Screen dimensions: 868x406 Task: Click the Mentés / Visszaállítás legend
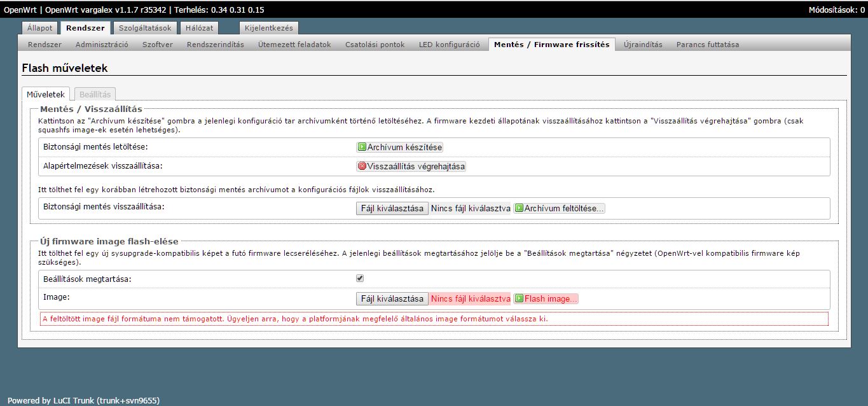click(x=91, y=109)
